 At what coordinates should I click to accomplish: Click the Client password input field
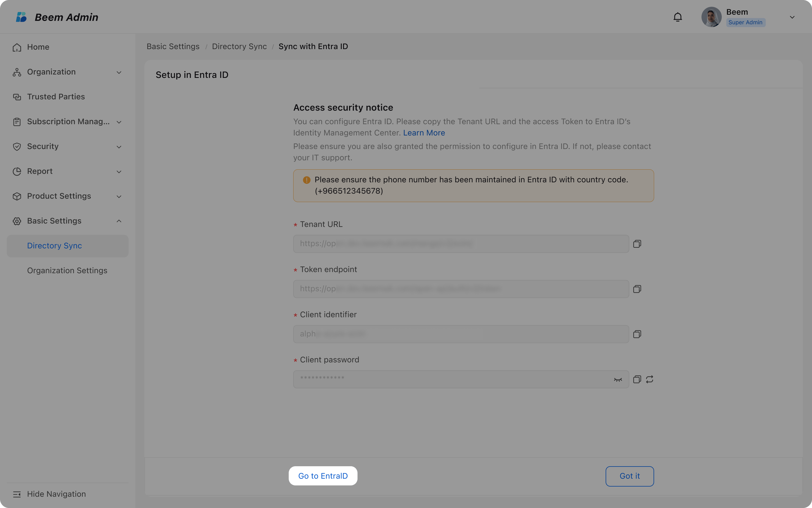[x=461, y=379]
